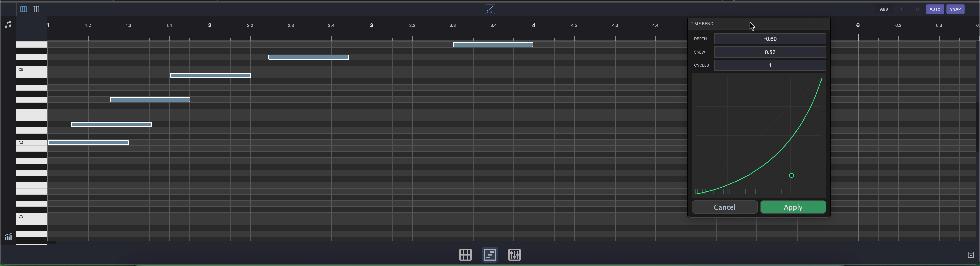Turn off the SNAP toggle

click(x=956, y=9)
